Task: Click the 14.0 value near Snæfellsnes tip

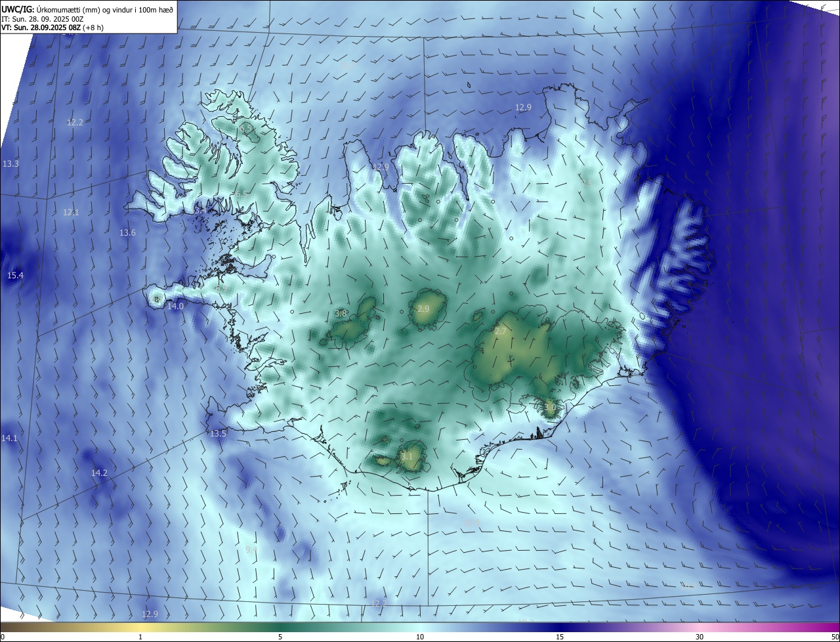Action: pos(175,306)
